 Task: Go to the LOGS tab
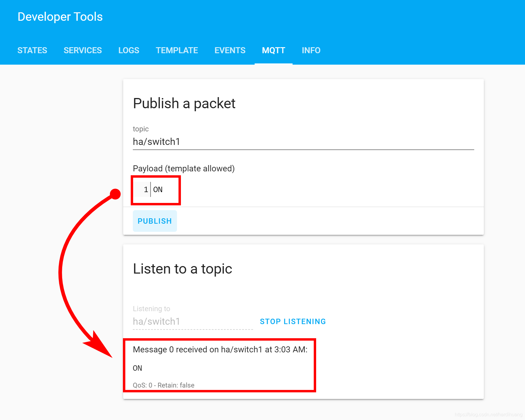click(x=129, y=50)
